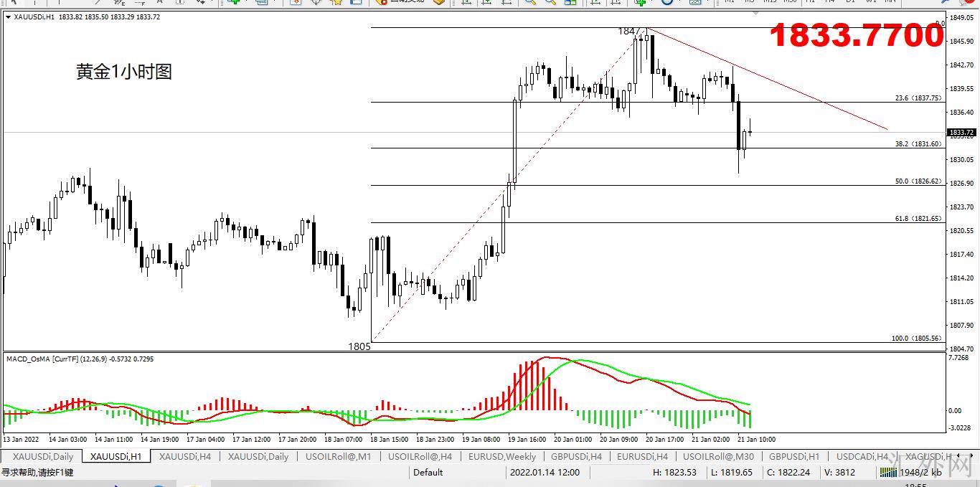Click the Tile Windows chart layout icon

click(x=571, y=2)
